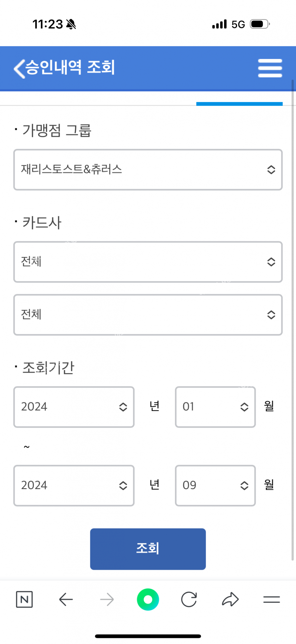Tap the green circle search button
Screen dimensions: 296x644
[148, 599]
